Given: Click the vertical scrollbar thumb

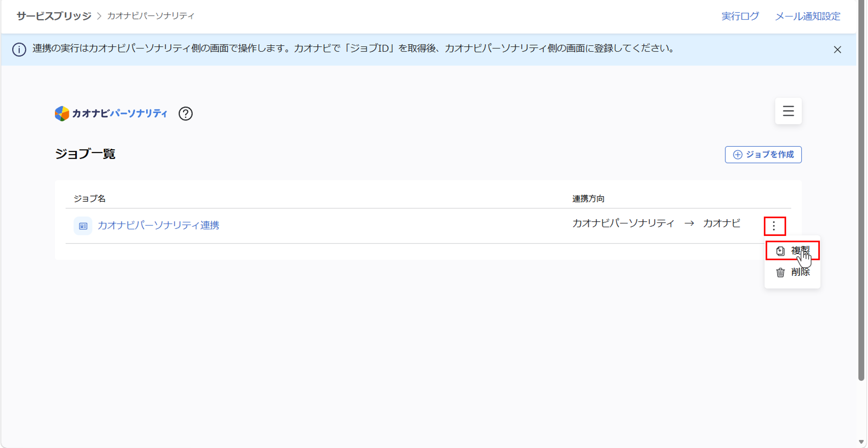Looking at the screenshot, I should pos(861,190).
